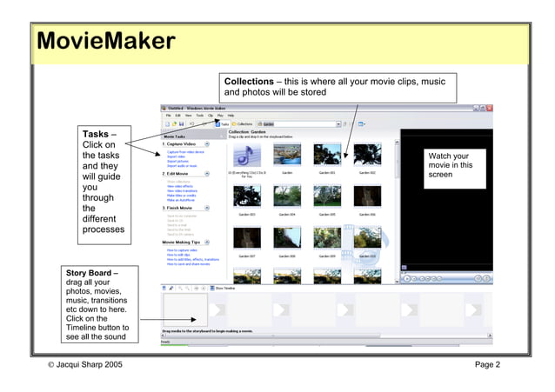Click the Play button in preview monitor

click(x=407, y=279)
